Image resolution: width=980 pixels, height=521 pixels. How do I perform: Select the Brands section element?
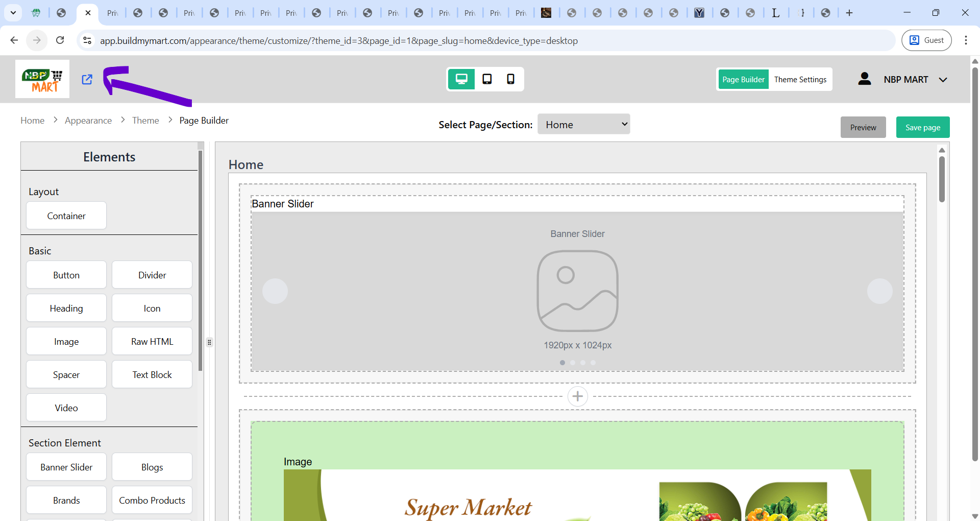click(x=66, y=500)
